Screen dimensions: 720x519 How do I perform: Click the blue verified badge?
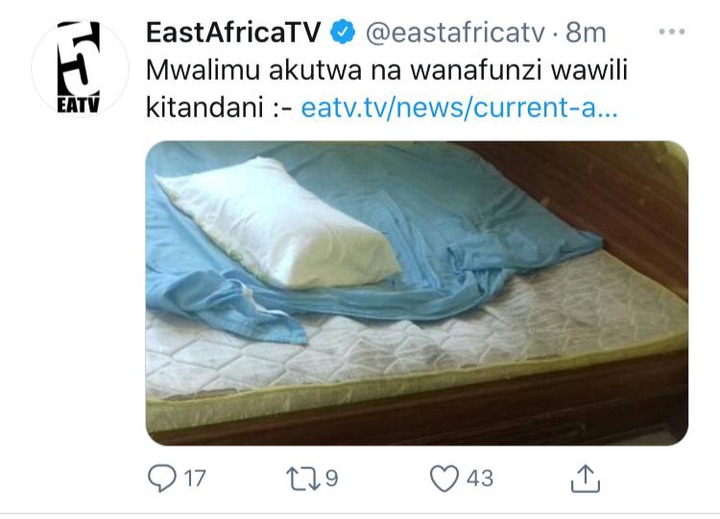click(x=343, y=32)
